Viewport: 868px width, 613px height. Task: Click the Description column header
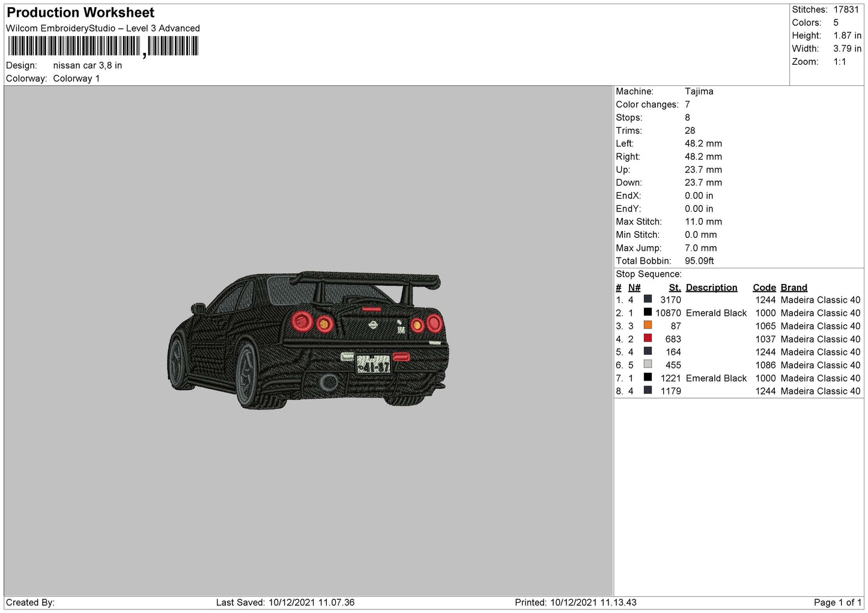click(711, 288)
